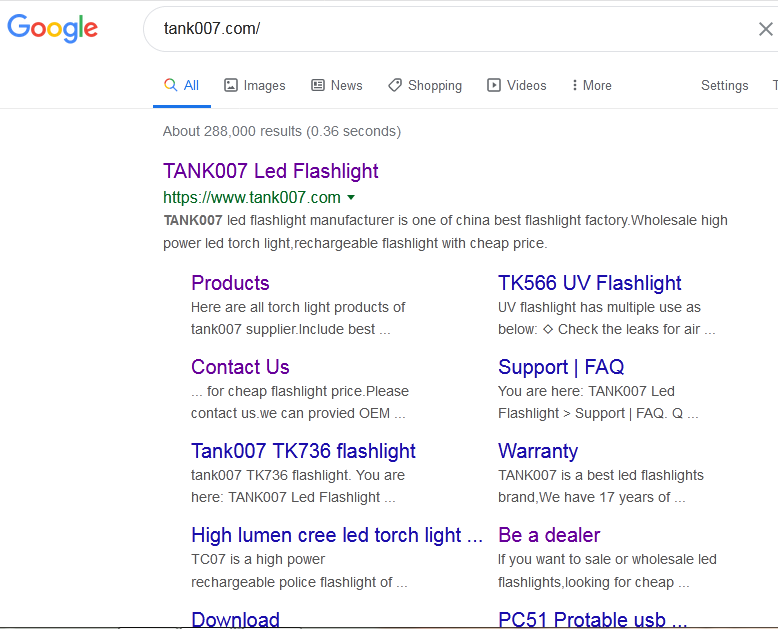This screenshot has height=629, width=778.
Task: Click the 'About 288,000 results' text
Action: point(282,131)
